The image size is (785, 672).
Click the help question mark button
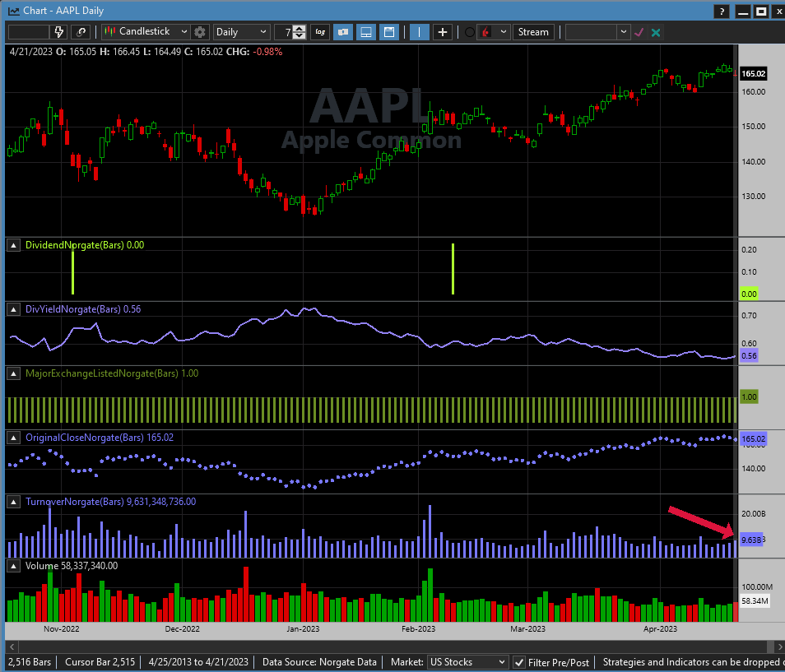click(x=722, y=11)
